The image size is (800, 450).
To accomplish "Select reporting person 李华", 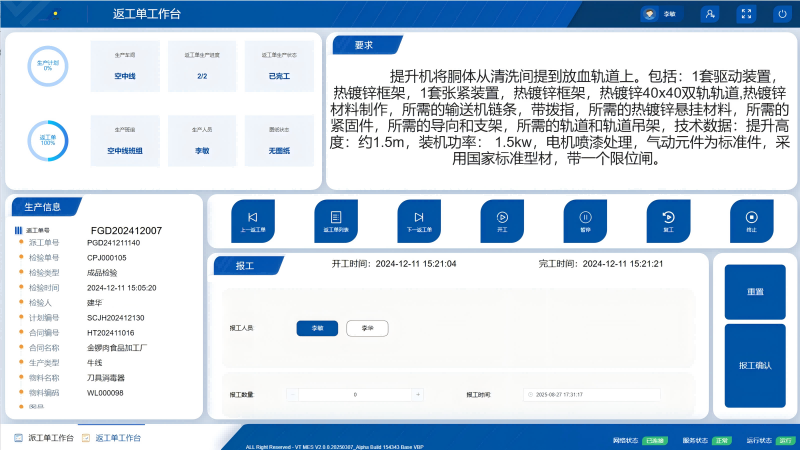I will [x=367, y=328].
